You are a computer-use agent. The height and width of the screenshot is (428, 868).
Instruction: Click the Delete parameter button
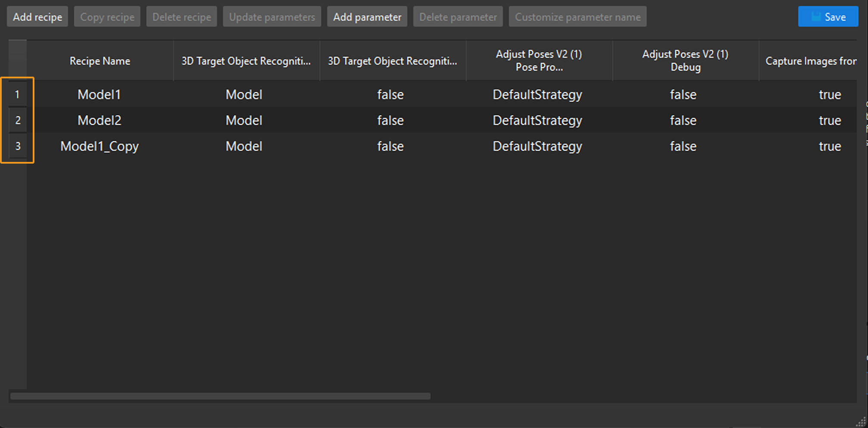(x=458, y=17)
